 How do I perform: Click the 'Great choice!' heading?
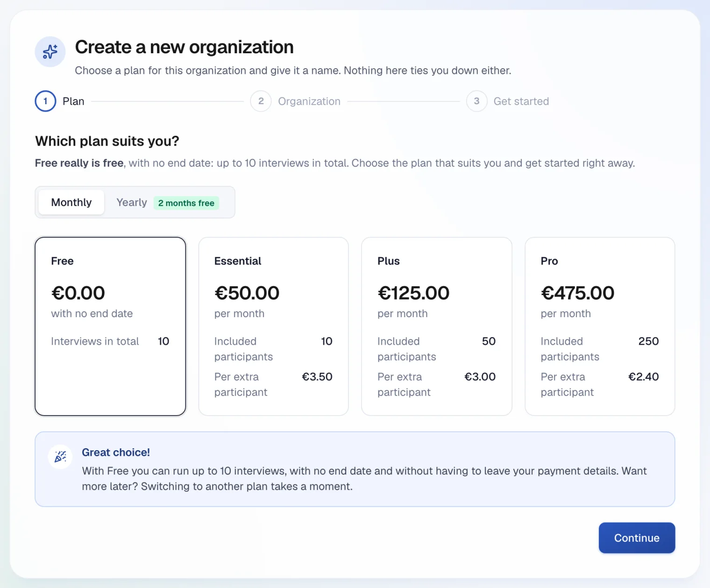click(x=116, y=453)
